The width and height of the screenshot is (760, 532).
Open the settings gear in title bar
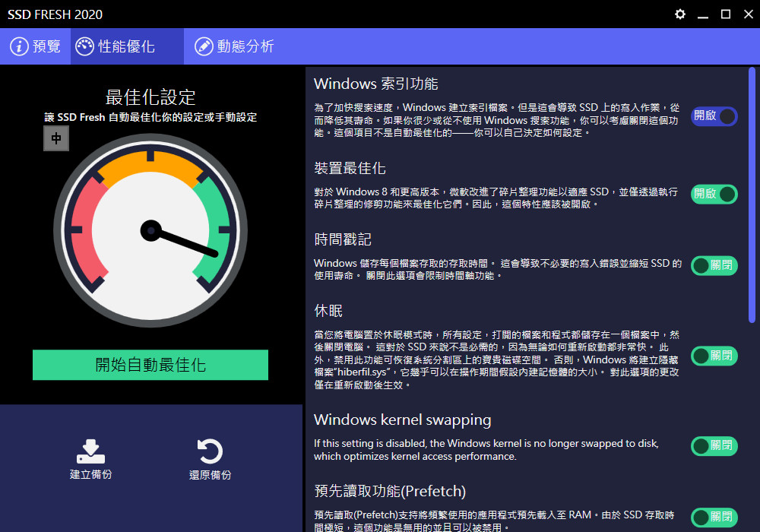pyautogui.click(x=680, y=14)
